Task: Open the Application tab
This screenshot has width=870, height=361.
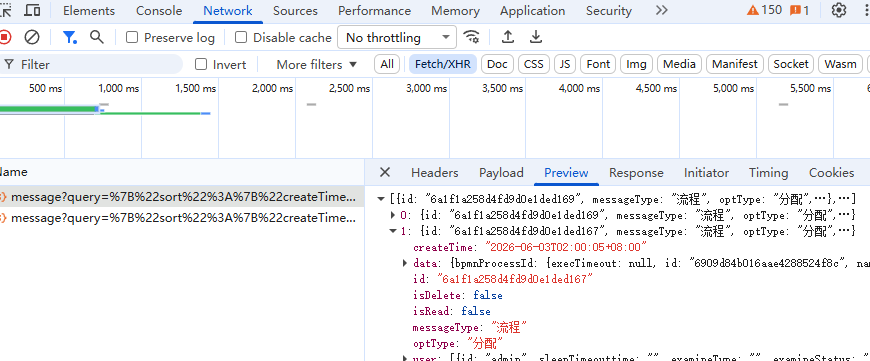Action: (532, 11)
